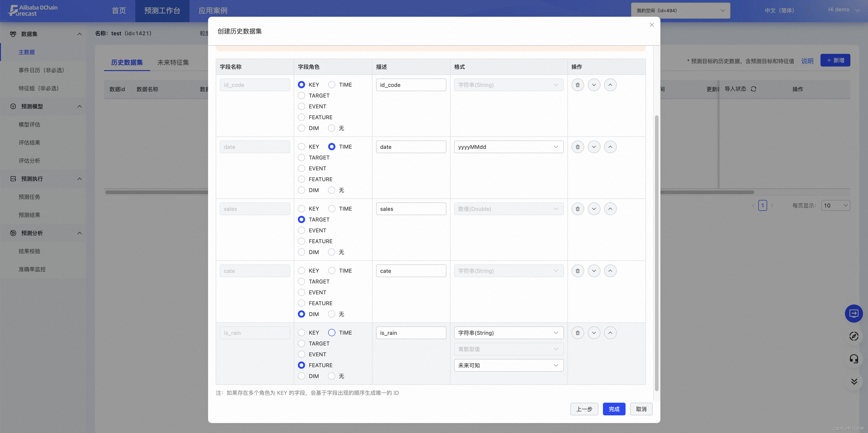Select KEY role for date
The image size is (868, 433).
pyautogui.click(x=301, y=147)
